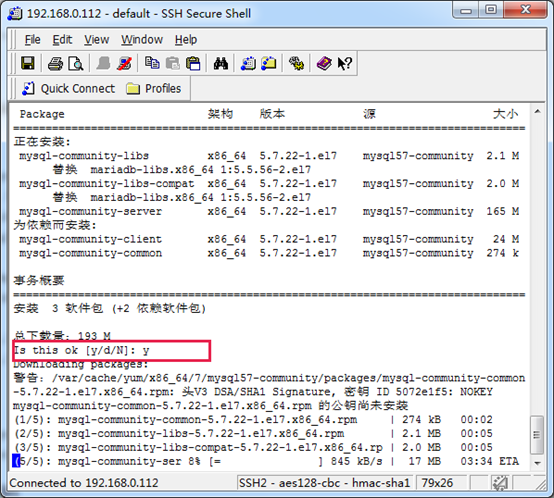554x498 pixels.
Task: Open the File menu
Action: pyautogui.click(x=33, y=40)
